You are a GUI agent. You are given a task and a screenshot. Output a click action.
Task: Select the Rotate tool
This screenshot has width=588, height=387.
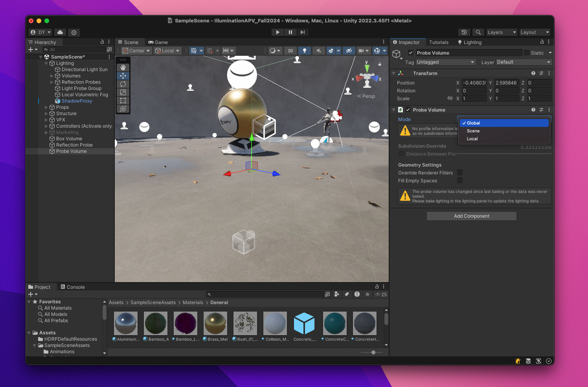[123, 84]
